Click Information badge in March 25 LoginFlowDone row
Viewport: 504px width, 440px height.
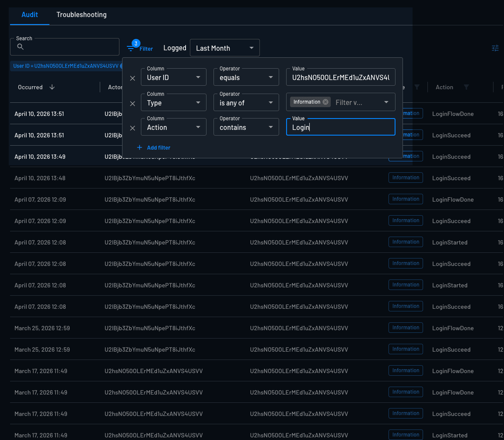[406, 328]
